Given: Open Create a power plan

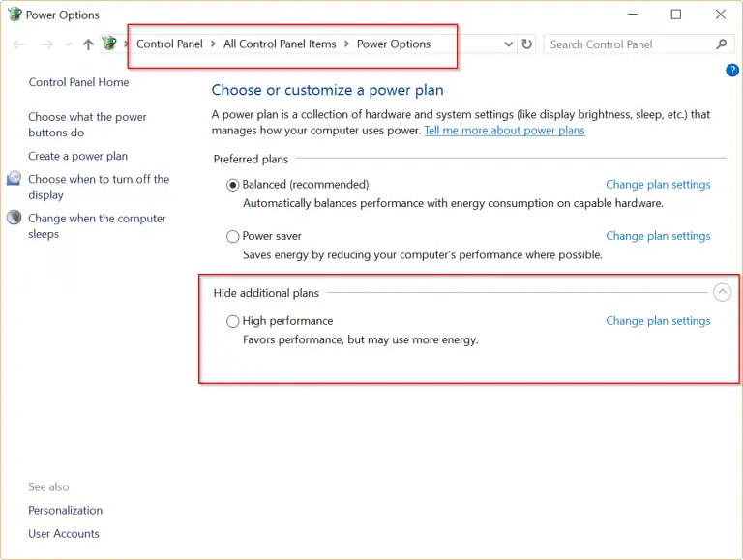Looking at the screenshot, I should 77,156.
